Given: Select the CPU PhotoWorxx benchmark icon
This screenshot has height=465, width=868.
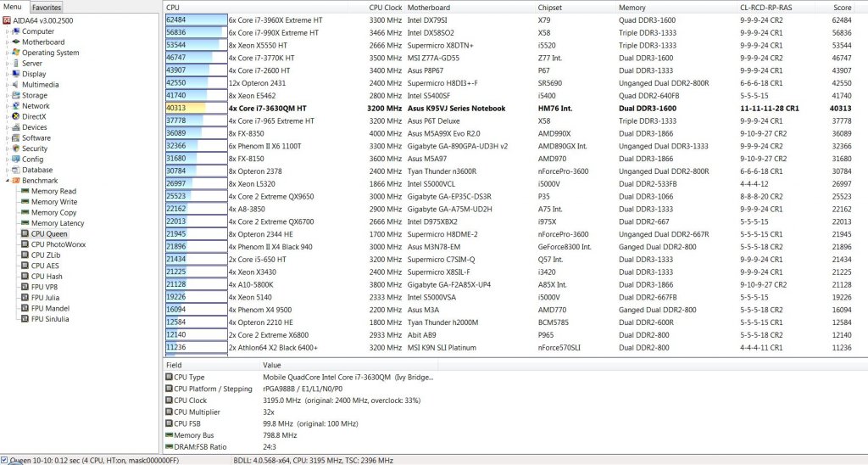Looking at the screenshot, I should click(x=25, y=244).
